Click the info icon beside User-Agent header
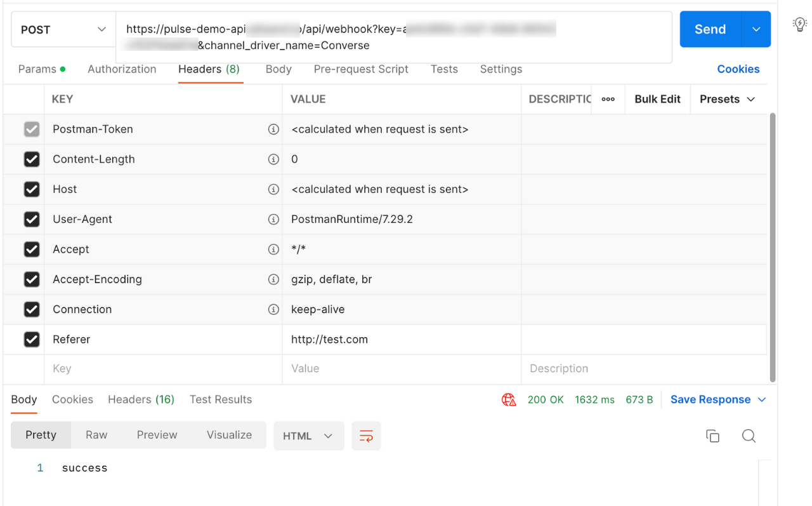The height and width of the screenshot is (506, 812). (x=273, y=219)
